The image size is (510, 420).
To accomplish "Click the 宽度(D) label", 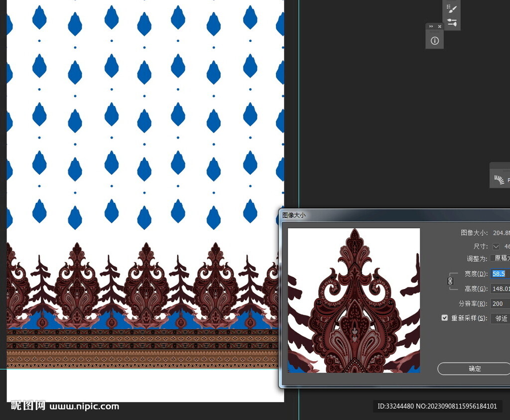I will pyautogui.click(x=476, y=274).
